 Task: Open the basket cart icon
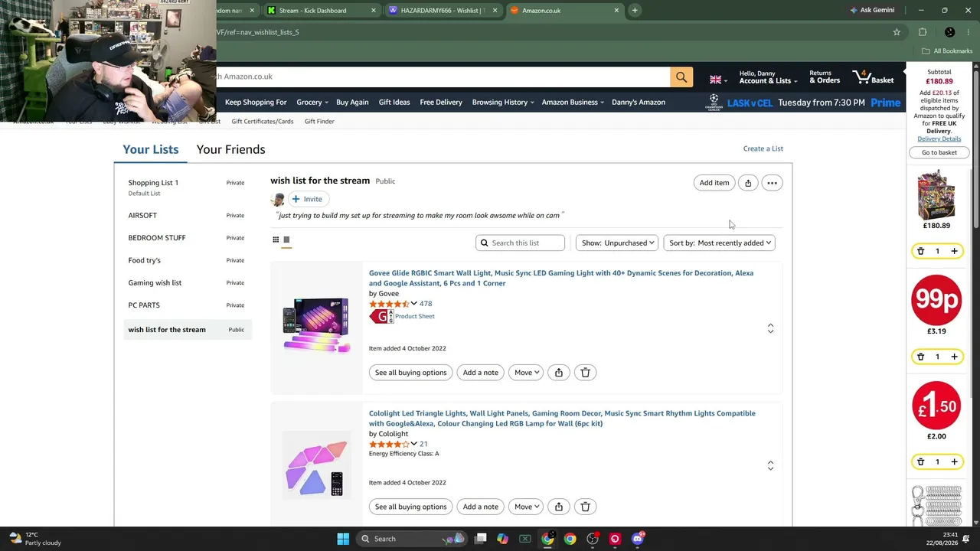(873, 77)
